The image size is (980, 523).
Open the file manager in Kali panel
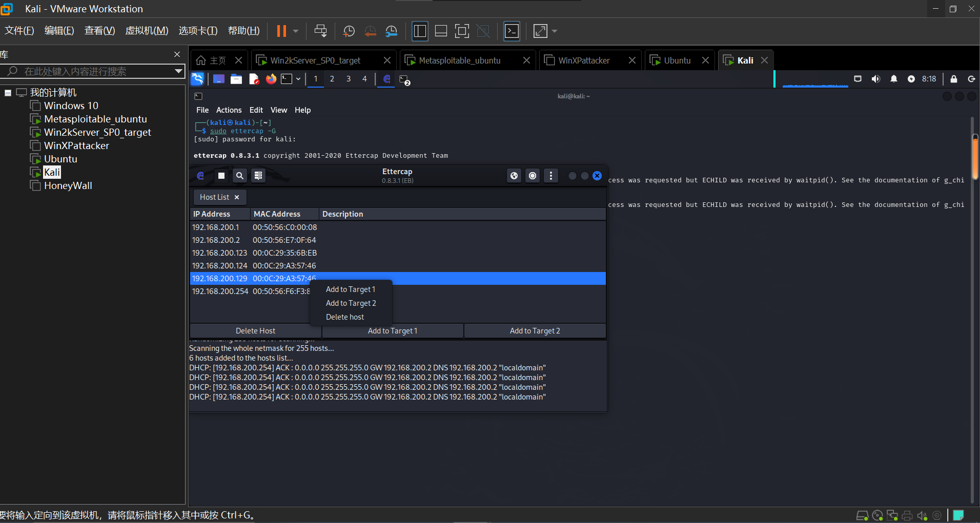tap(236, 79)
